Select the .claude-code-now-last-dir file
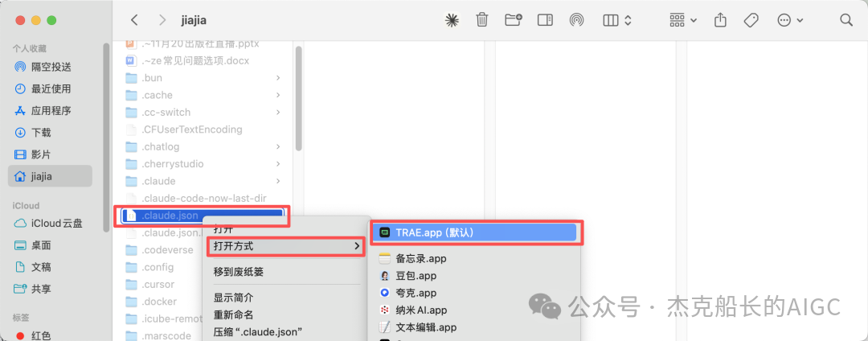Screen dimensions: 868x341 pyautogui.click(x=203, y=198)
